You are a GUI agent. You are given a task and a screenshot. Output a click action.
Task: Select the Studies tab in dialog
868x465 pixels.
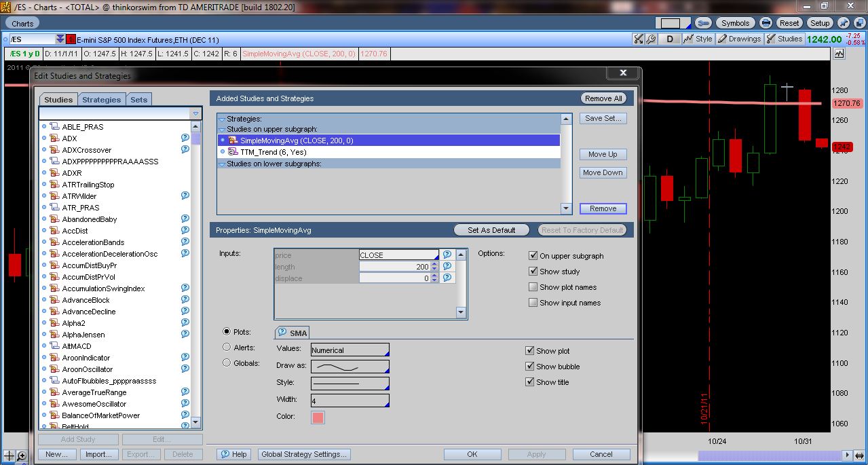pos(58,100)
